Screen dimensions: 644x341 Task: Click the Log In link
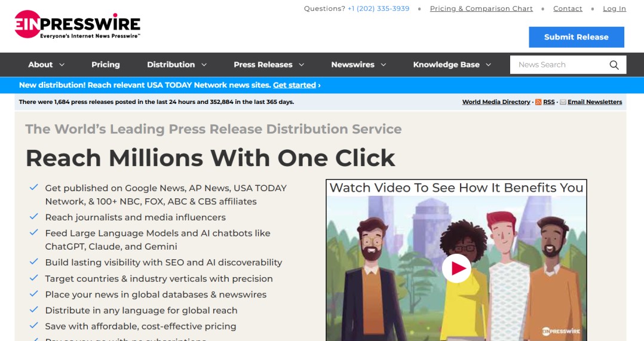pyautogui.click(x=614, y=8)
